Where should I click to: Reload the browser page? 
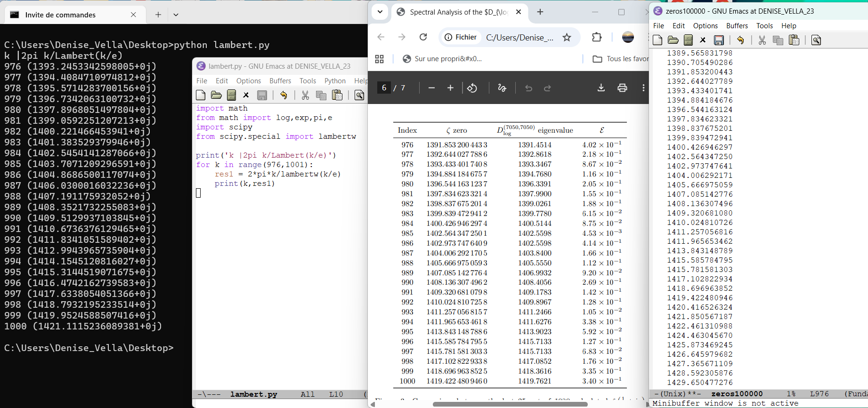click(x=423, y=37)
